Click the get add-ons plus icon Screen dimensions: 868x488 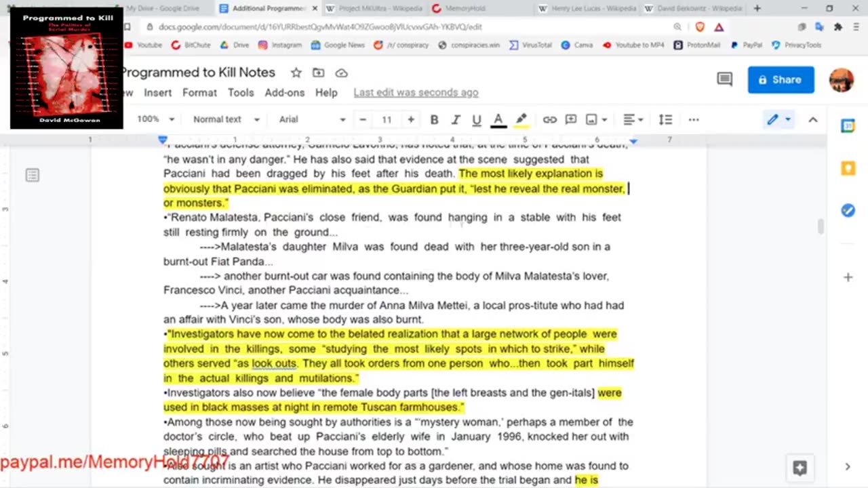(848, 277)
